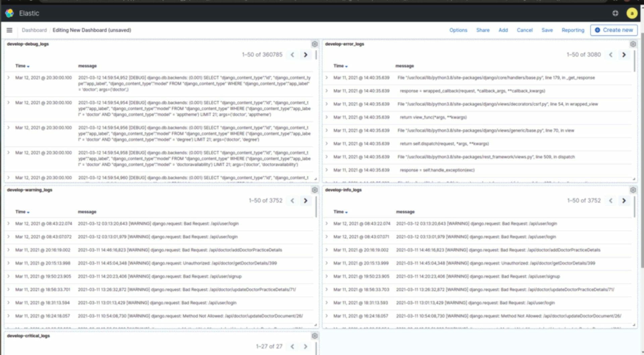Click the user avatar icon
The image size is (644, 355).
(x=632, y=13)
